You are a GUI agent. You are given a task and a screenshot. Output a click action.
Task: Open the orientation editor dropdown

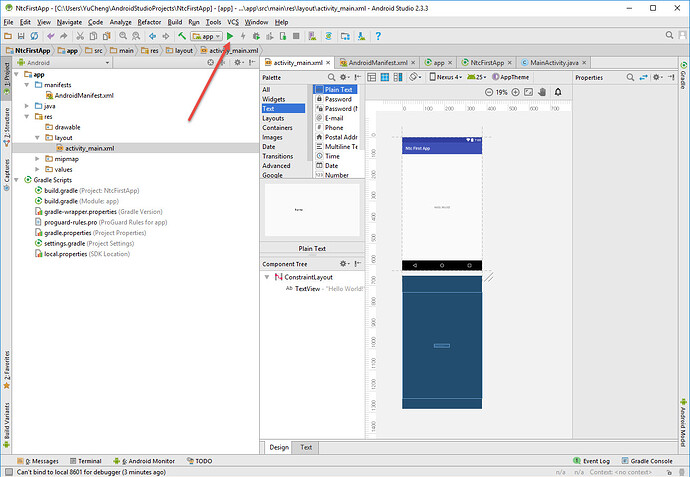tap(415, 77)
